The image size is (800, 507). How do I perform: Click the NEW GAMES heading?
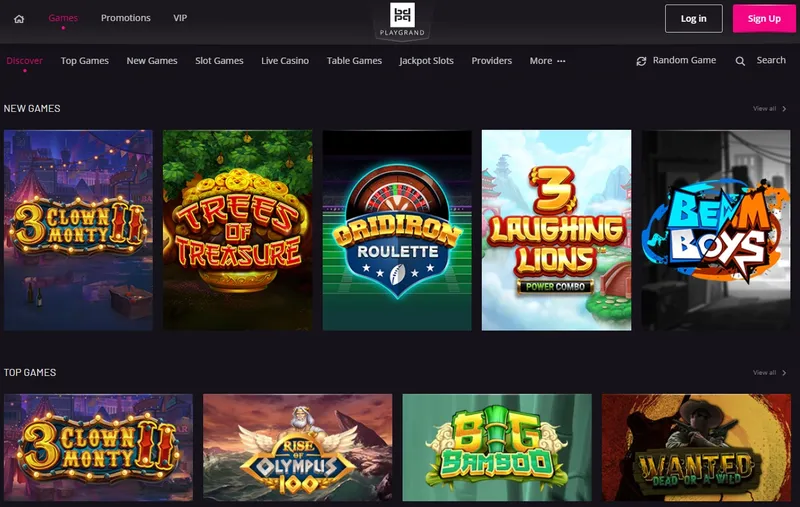(32, 109)
